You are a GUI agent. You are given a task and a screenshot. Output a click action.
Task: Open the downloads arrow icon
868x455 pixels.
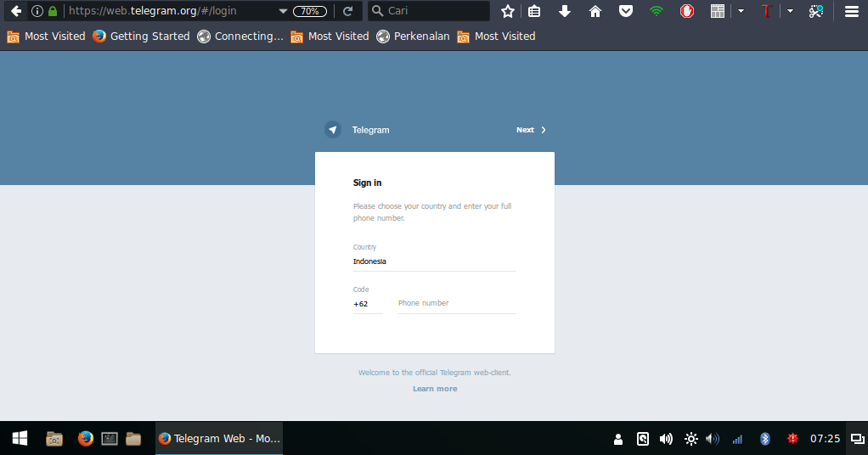pos(565,11)
